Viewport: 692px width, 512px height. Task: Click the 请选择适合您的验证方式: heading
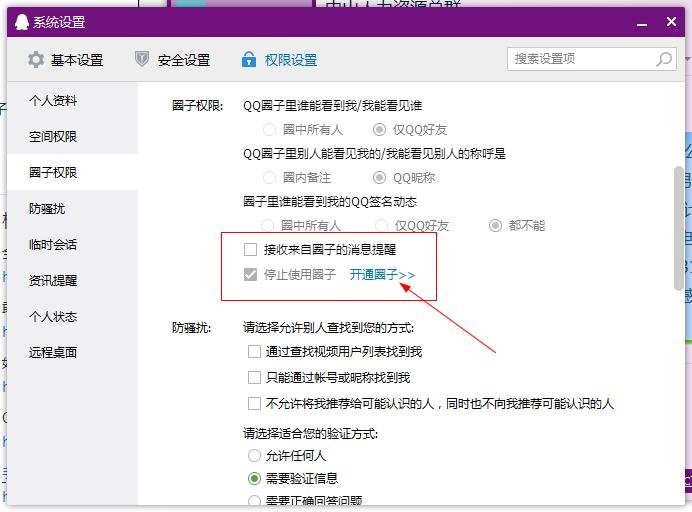coord(310,434)
